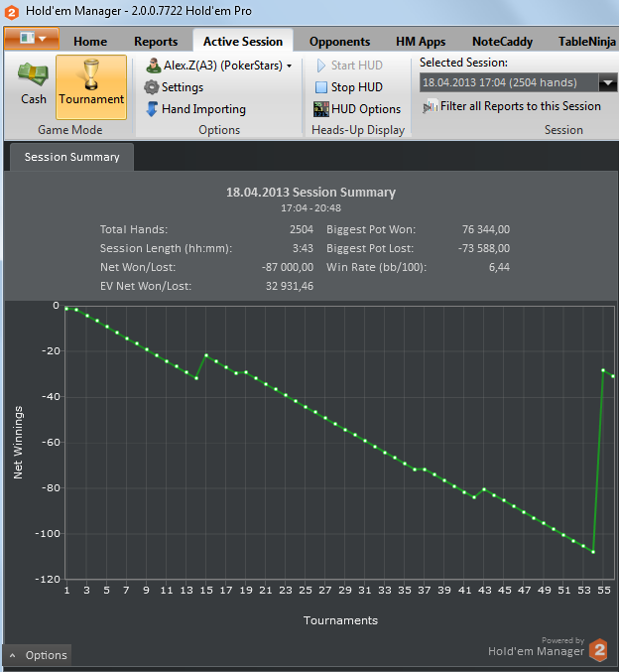Open NoteCaddy ribbon tab

tap(502, 42)
